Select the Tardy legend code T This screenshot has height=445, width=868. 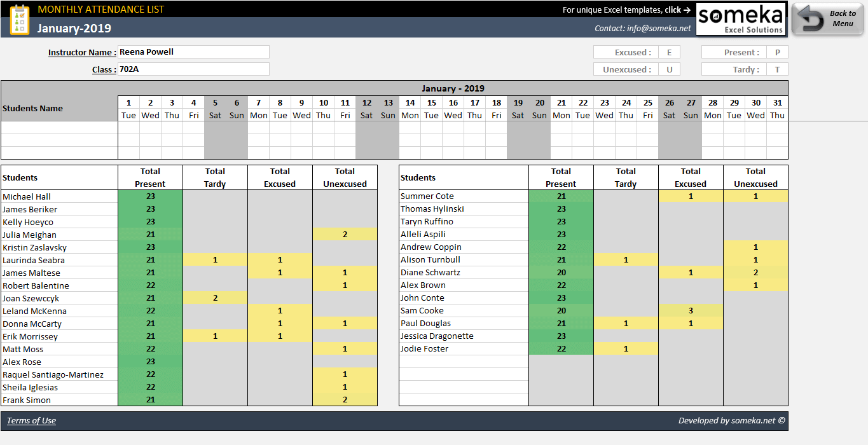point(777,69)
